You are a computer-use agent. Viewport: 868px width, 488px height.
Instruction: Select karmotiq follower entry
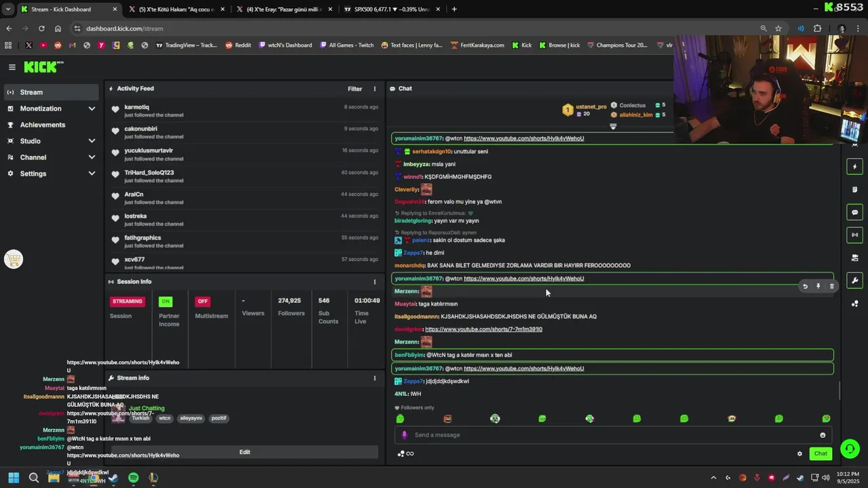(x=244, y=110)
